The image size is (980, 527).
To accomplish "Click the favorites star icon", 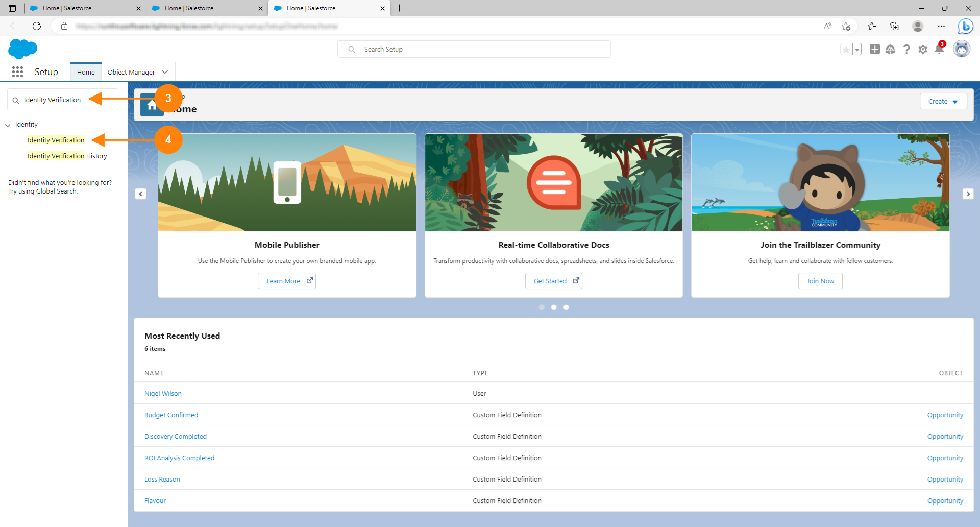I will (x=846, y=50).
